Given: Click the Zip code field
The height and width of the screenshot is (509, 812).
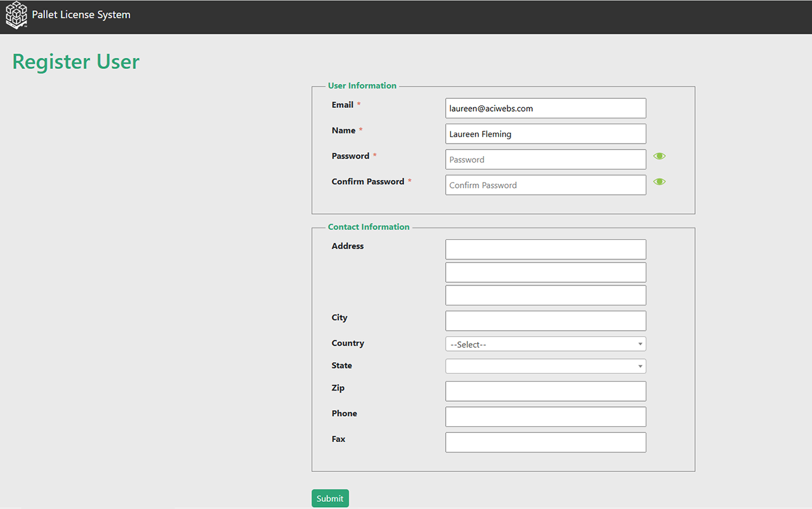Looking at the screenshot, I should [545, 391].
